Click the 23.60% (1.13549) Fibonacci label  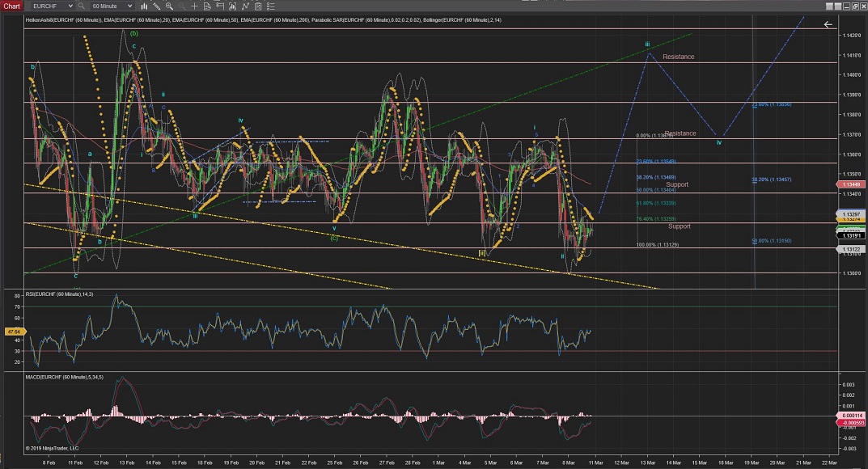click(656, 162)
